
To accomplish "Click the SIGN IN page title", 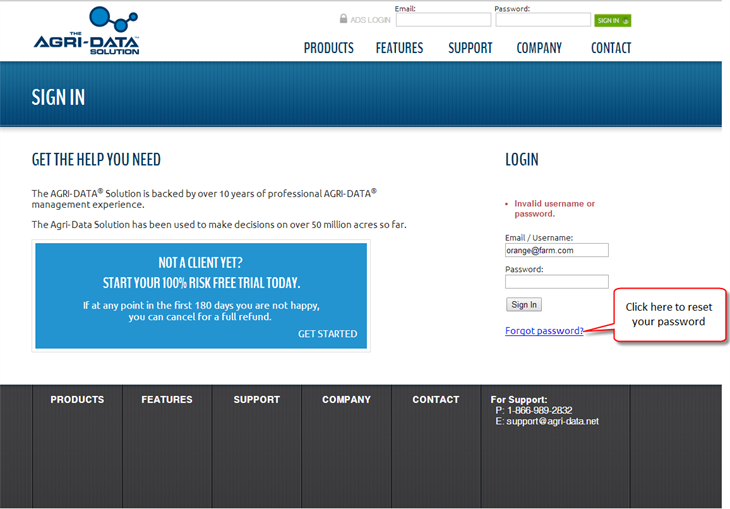I will point(58,97).
